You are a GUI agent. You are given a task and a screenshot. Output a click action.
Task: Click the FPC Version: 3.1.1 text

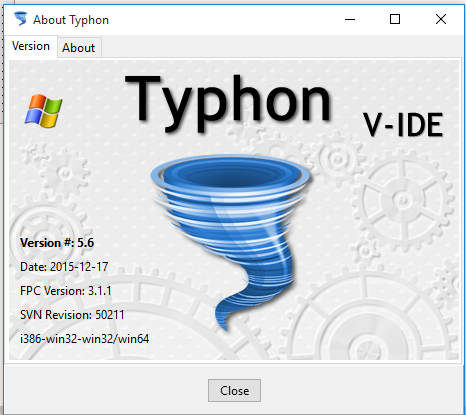(66, 291)
